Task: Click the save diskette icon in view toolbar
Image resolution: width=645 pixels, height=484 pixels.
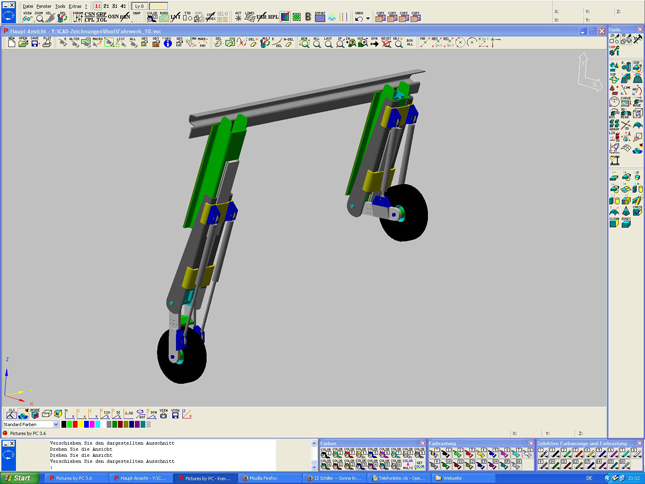Action: pos(35,43)
